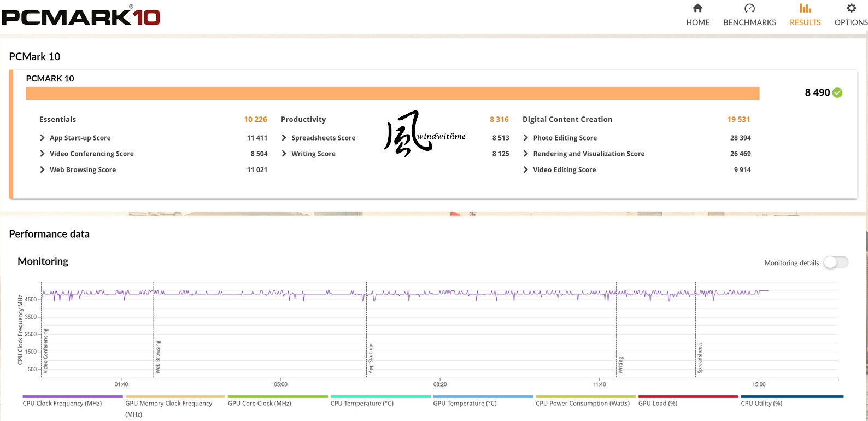Click the App Start-up value 11 411
This screenshot has width=868, height=421.
(x=257, y=138)
